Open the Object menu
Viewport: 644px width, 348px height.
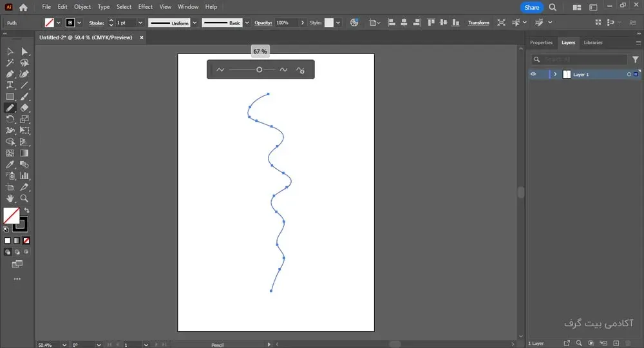pyautogui.click(x=82, y=7)
